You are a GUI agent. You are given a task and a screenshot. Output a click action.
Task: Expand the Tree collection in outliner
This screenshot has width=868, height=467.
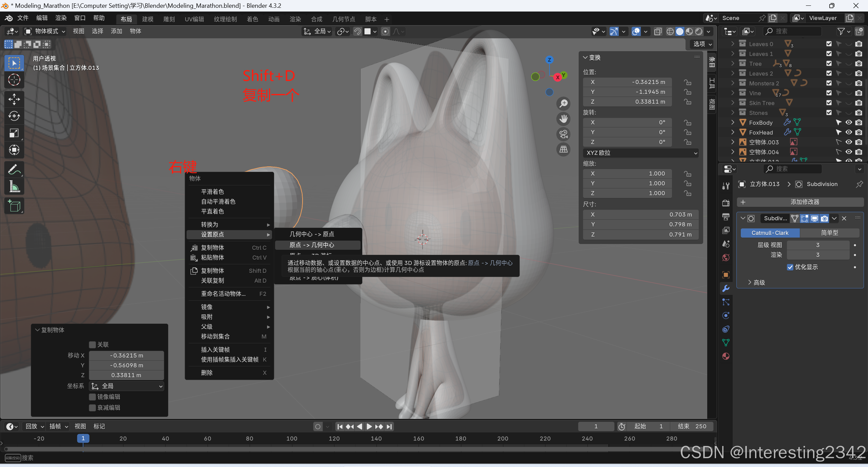733,64
